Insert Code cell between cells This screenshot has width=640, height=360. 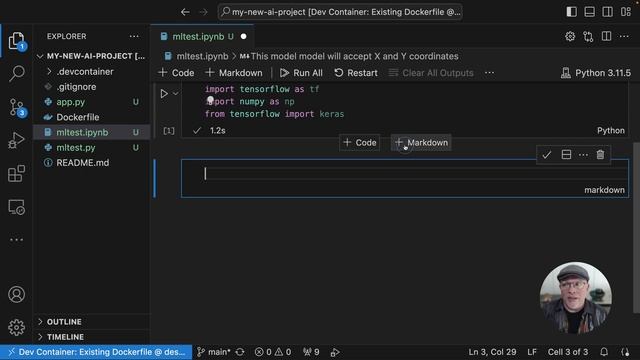[x=360, y=142]
